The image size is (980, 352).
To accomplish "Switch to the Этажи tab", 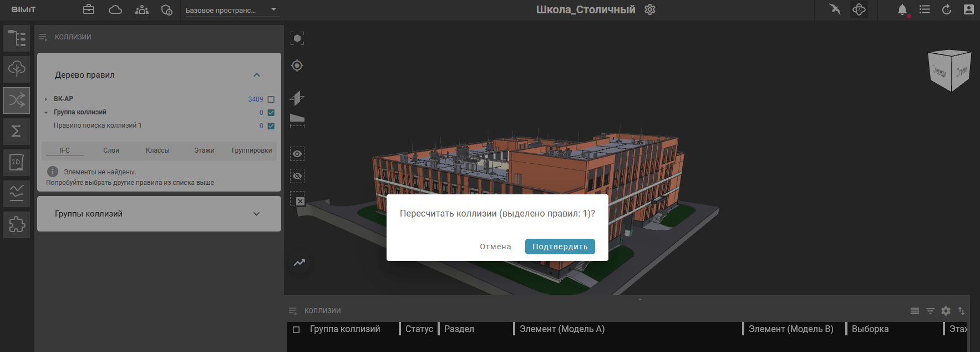I will pyautogui.click(x=204, y=150).
